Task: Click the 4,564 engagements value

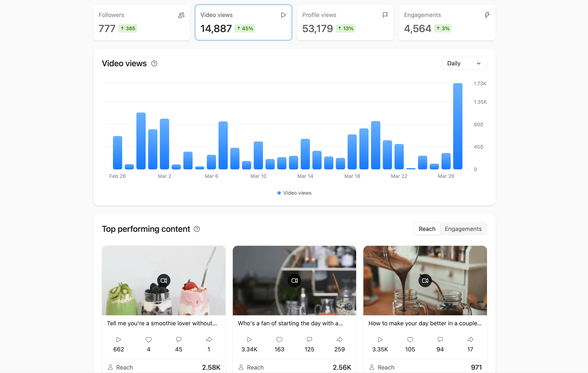Action: [418, 29]
